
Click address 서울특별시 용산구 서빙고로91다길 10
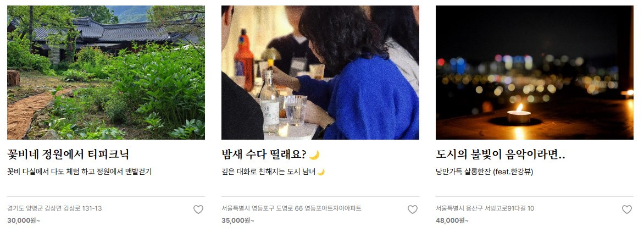pyautogui.click(x=485, y=208)
